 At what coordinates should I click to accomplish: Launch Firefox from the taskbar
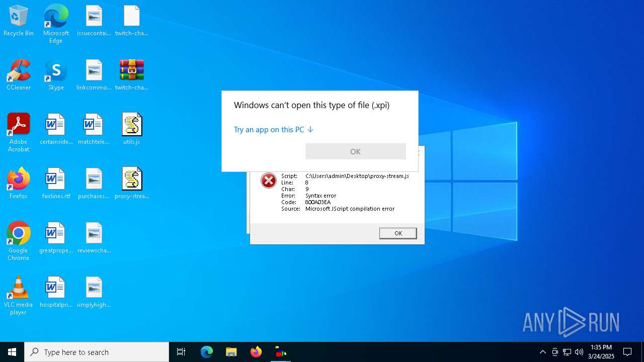coord(256,352)
